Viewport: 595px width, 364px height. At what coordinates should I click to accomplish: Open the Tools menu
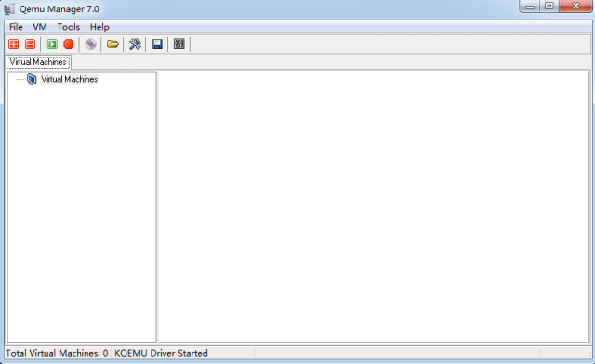(68, 27)
